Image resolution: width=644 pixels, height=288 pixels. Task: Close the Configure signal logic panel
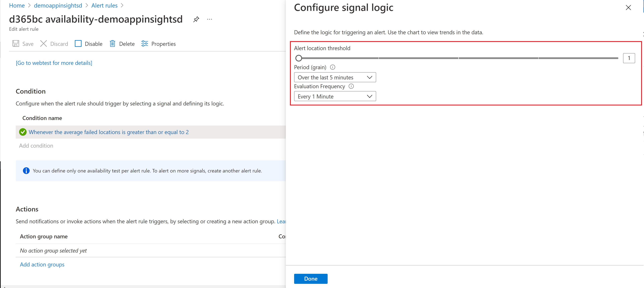628,8
